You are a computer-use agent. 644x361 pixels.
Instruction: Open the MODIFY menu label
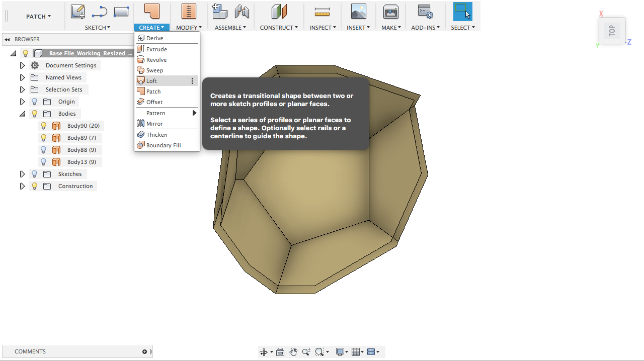[189, 28]
